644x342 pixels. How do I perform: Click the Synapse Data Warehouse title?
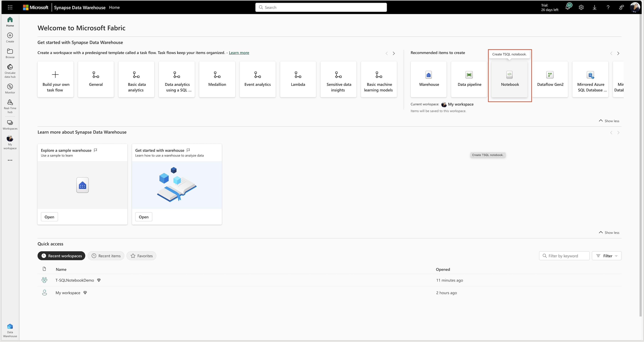[x=80, y=8]
